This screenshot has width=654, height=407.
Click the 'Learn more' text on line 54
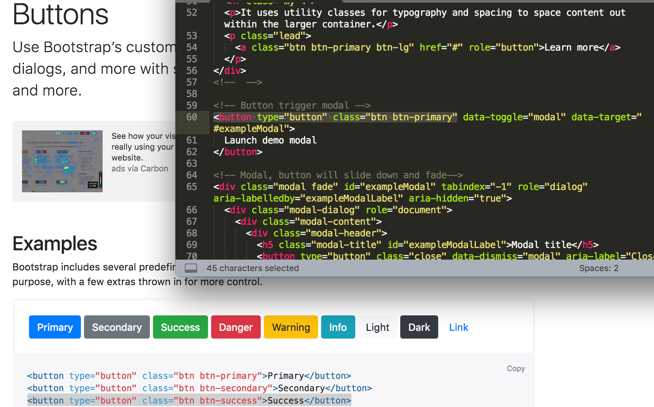(571, 47)
